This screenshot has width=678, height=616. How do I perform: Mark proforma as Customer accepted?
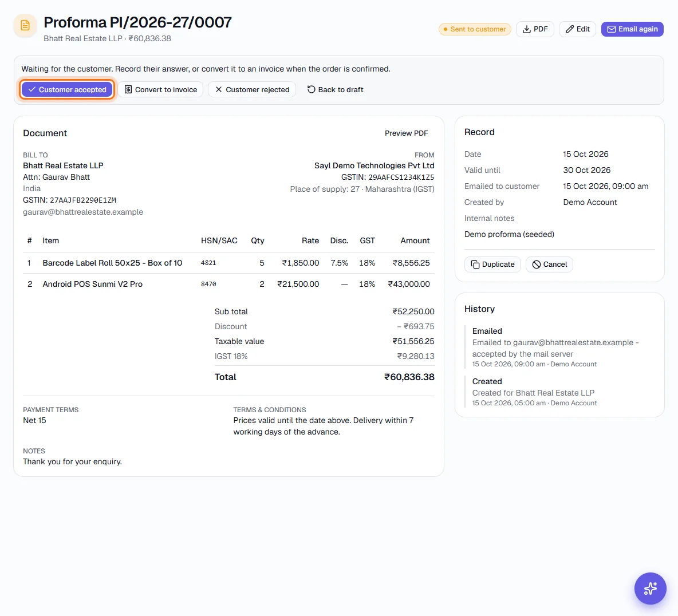(x=67, y=89)
